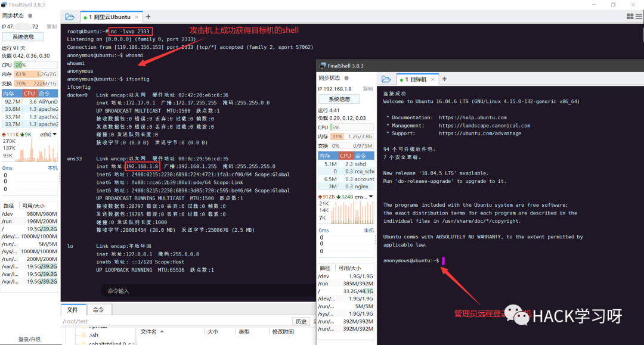
Task: Select the 命令 bottom tab
Action: pyautogui.click(x=98, y=310)
